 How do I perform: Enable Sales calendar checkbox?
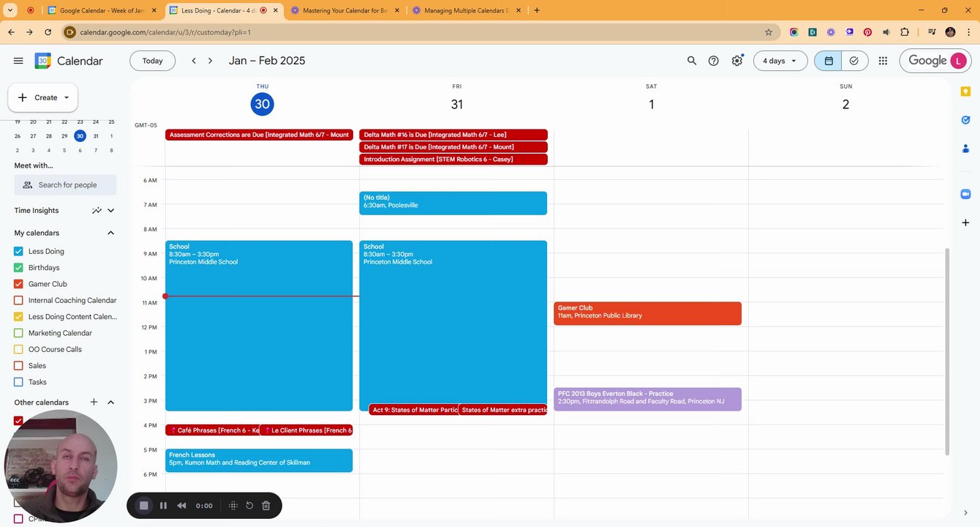coord(19,366)
